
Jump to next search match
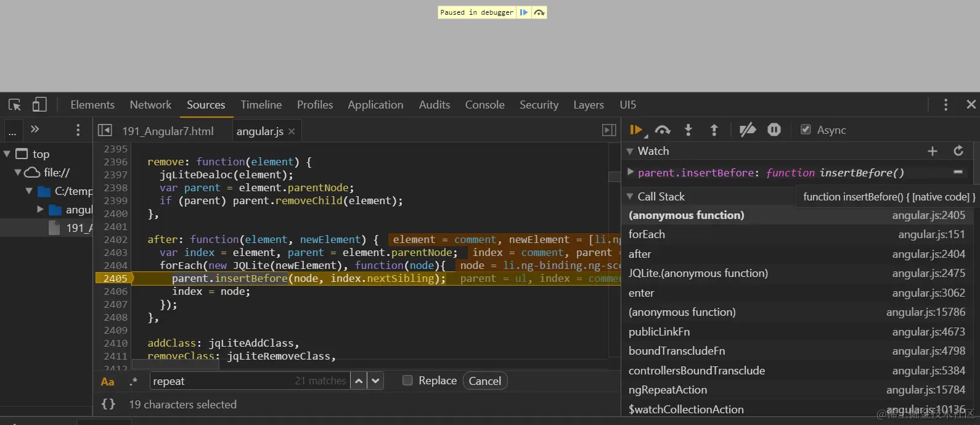pos(375,381)
